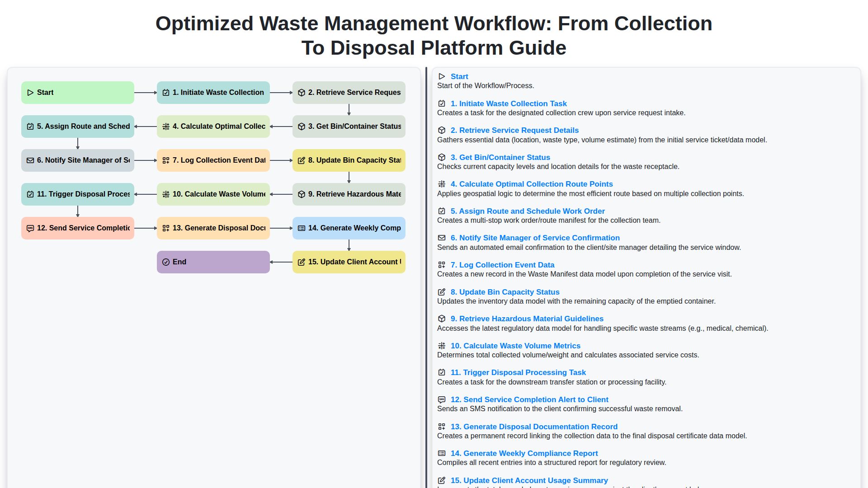Select the task icon on Initiate Waste Collection
Screen dimensions: 868x488
tap(165, 92)
